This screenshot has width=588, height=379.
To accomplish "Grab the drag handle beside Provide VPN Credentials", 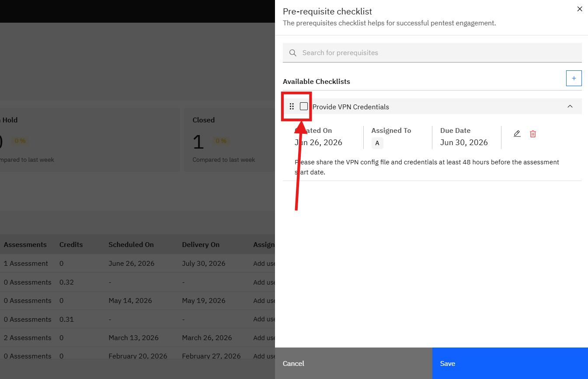I will pos(292,106).
